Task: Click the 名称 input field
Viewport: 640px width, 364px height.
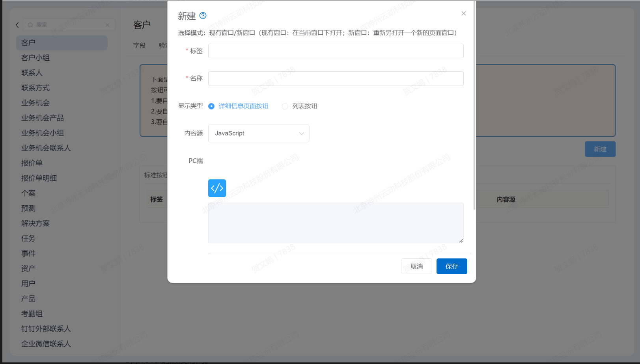Action: pos(336,78)
